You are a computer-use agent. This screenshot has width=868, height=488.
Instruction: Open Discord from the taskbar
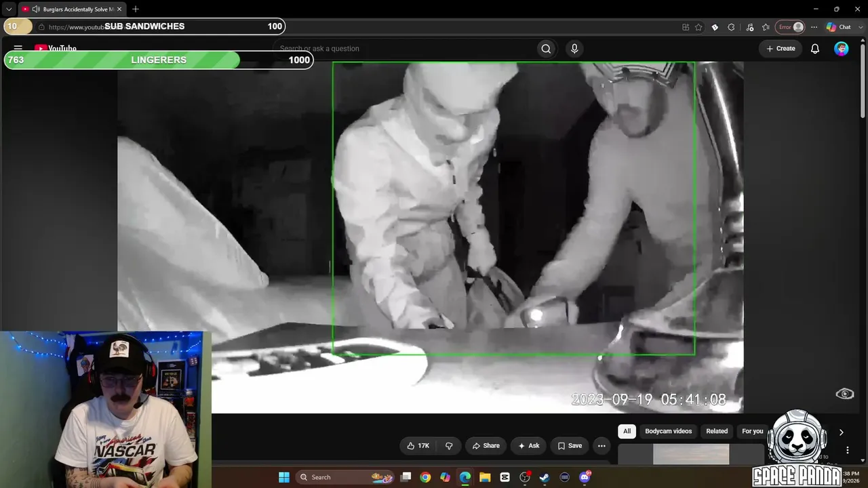[x=585, y=477]
